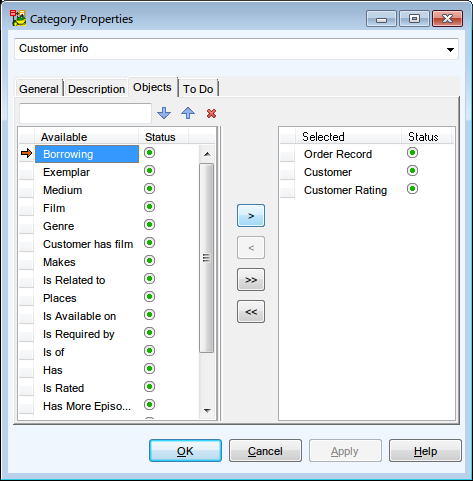Click the Status header in Selected list
This screenshot has height=481, width=473.
click(426, 137)
